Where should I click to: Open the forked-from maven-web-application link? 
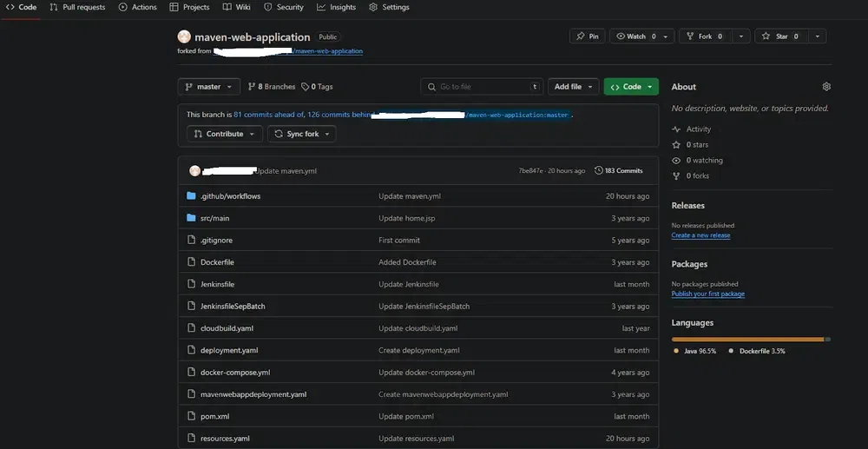click(x=328, y=51)
